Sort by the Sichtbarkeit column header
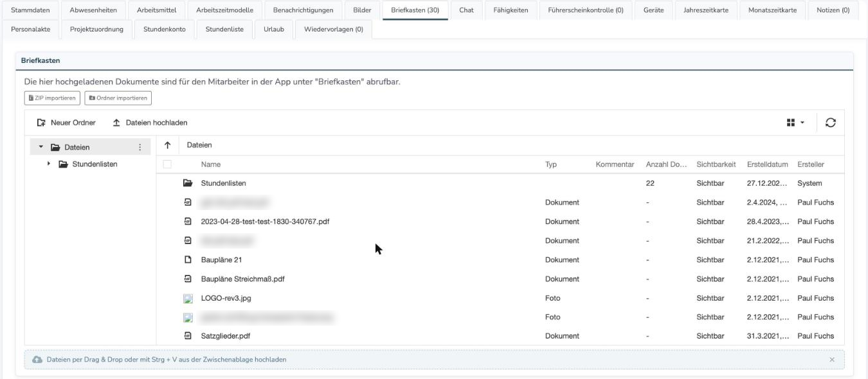Image resolution: width=868 pixels, height=379 pixels. [716, 164]
